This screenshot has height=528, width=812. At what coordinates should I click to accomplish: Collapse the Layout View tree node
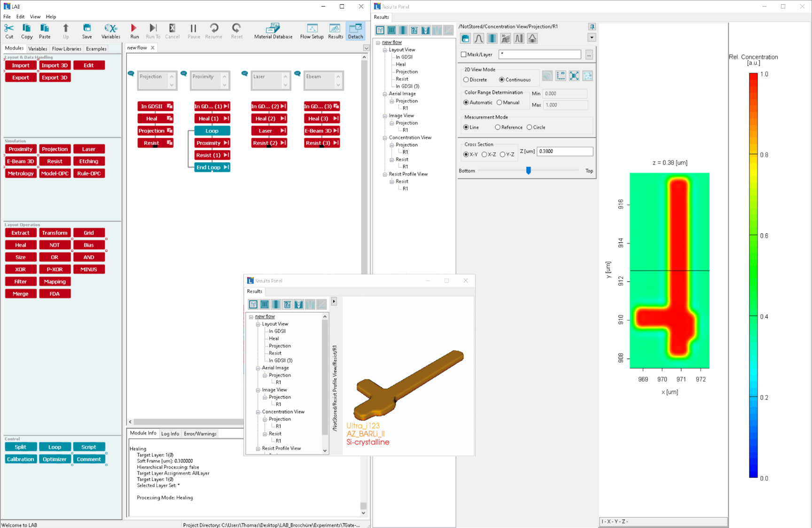385,50
